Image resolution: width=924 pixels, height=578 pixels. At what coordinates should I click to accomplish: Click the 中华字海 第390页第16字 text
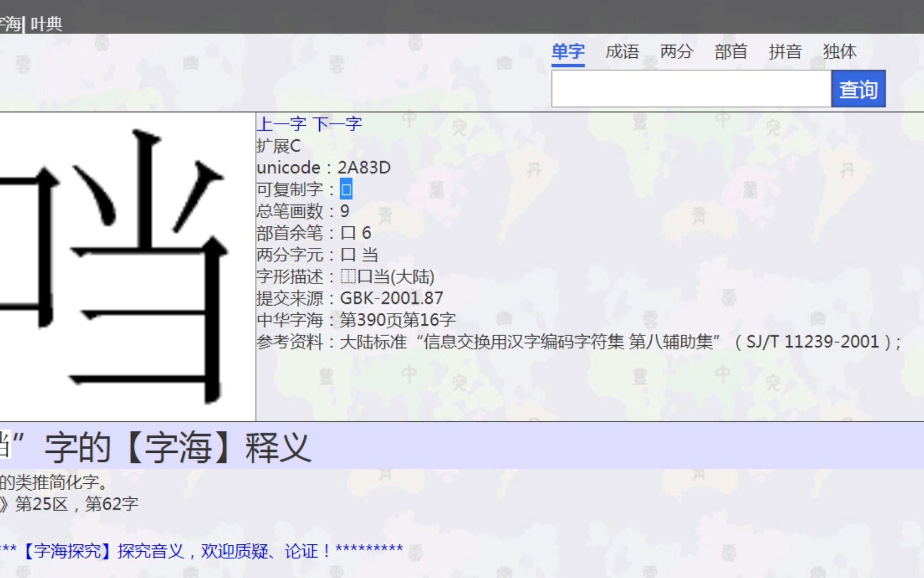coord(356,320)
